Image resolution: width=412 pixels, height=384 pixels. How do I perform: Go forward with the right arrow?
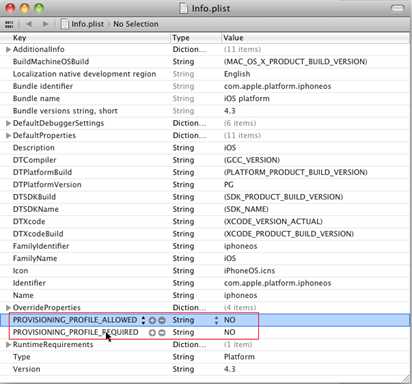pos(45,24)
